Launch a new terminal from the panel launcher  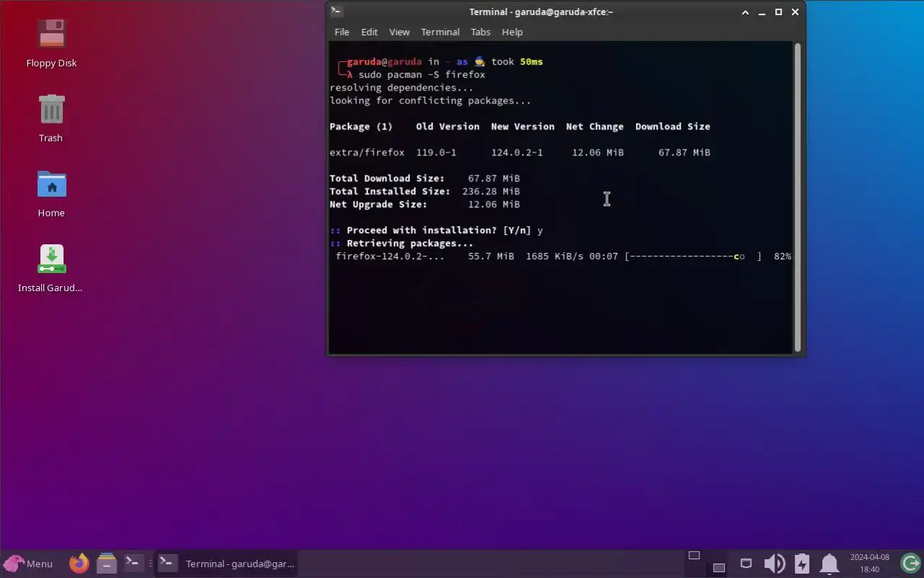(x=132, y=562)
